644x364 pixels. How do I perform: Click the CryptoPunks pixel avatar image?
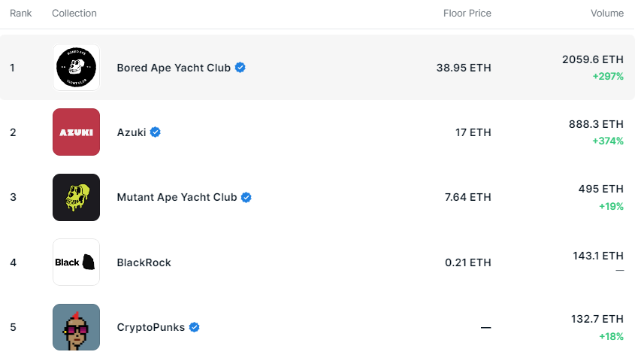point(76,327)
